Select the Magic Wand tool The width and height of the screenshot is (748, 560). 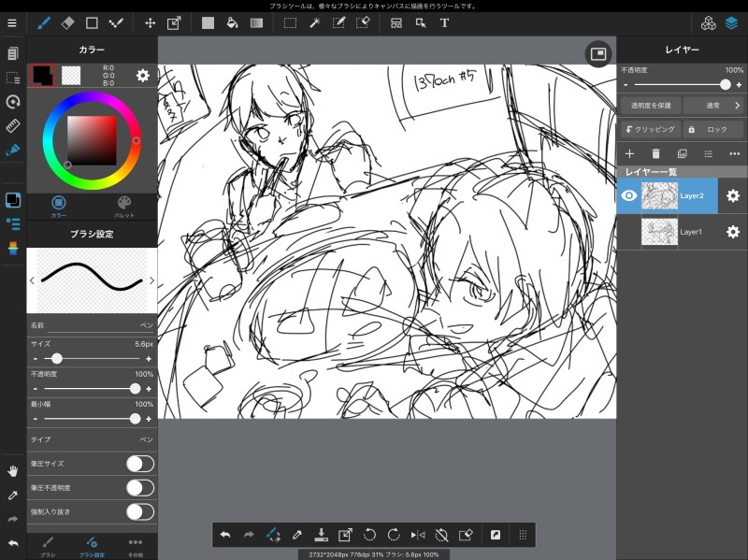[x=315, y=22]
